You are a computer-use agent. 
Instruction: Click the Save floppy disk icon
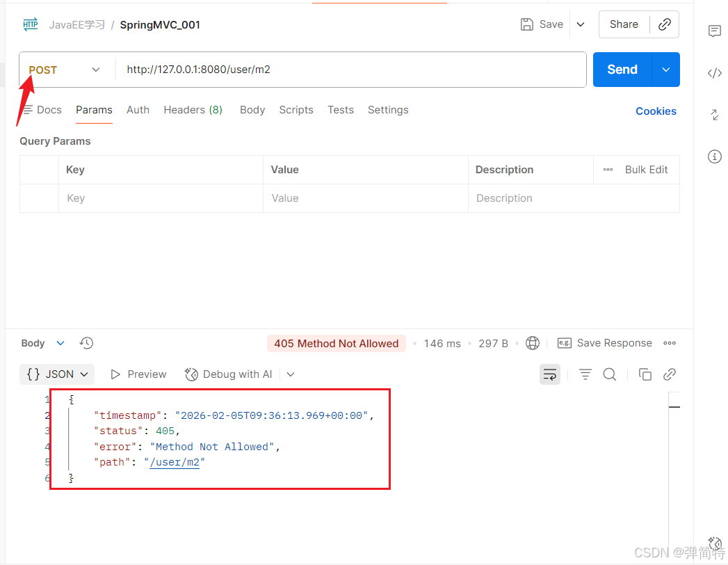click(527, 24)
